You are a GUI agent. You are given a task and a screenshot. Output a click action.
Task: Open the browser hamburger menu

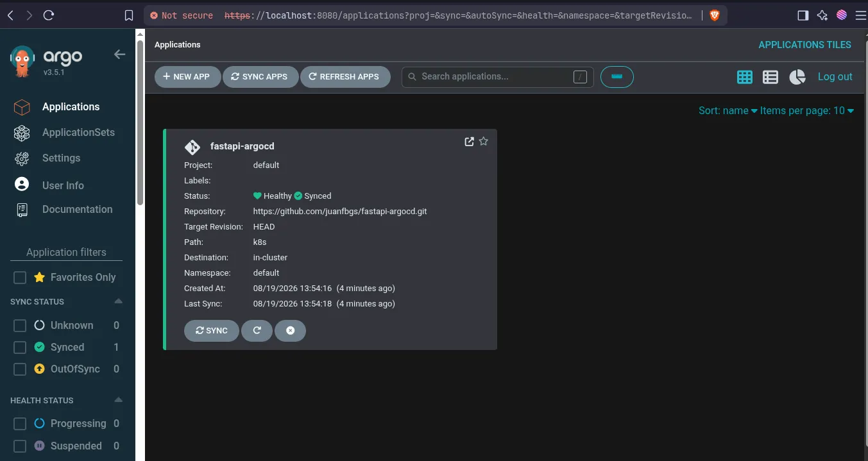860,15
